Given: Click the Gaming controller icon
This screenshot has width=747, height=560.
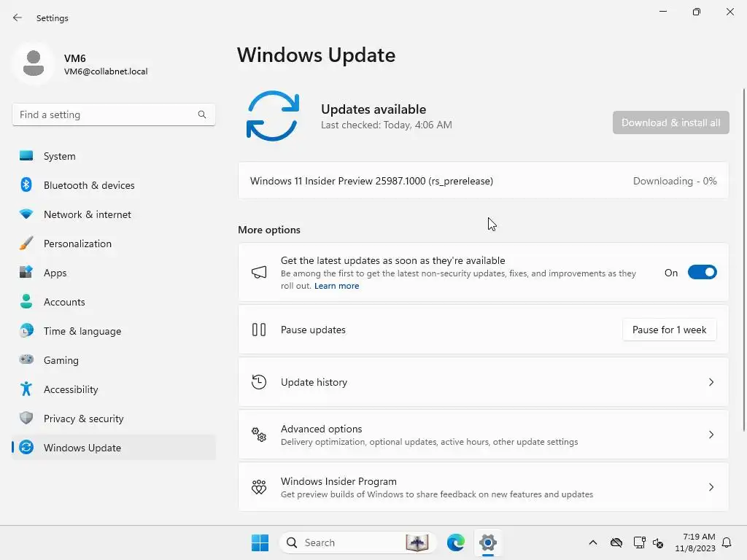Looking at the screenshot, I should coord(26,359).
